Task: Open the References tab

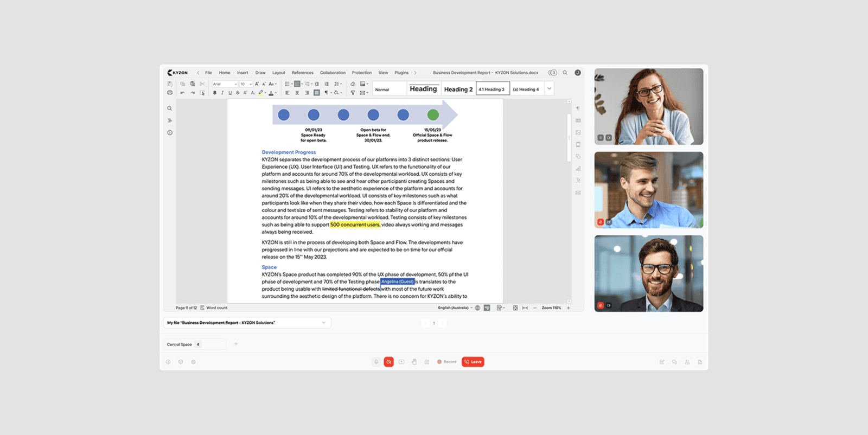Action: [303, 73]
